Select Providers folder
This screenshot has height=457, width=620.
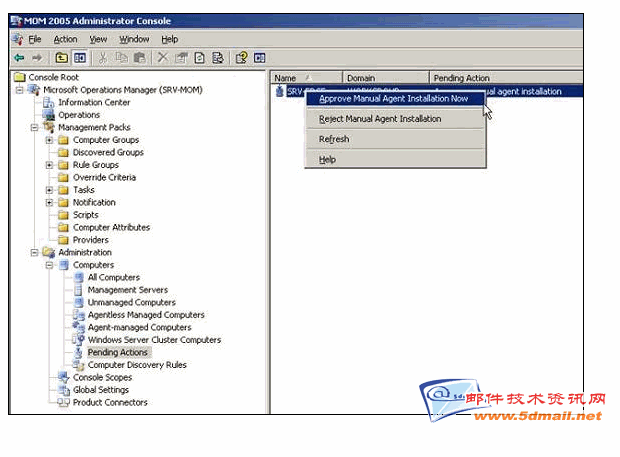[91, 240]
